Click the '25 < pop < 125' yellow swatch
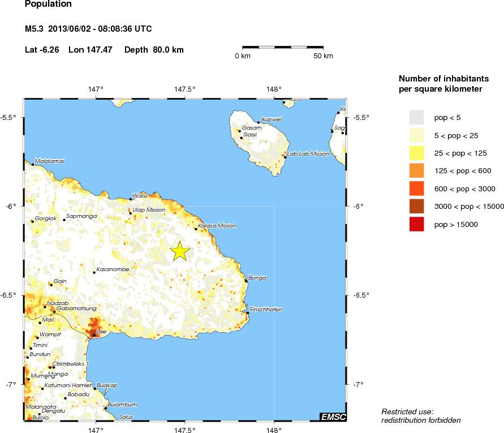The width and height of the screenshot is (504, 433). tap(416, 153)
